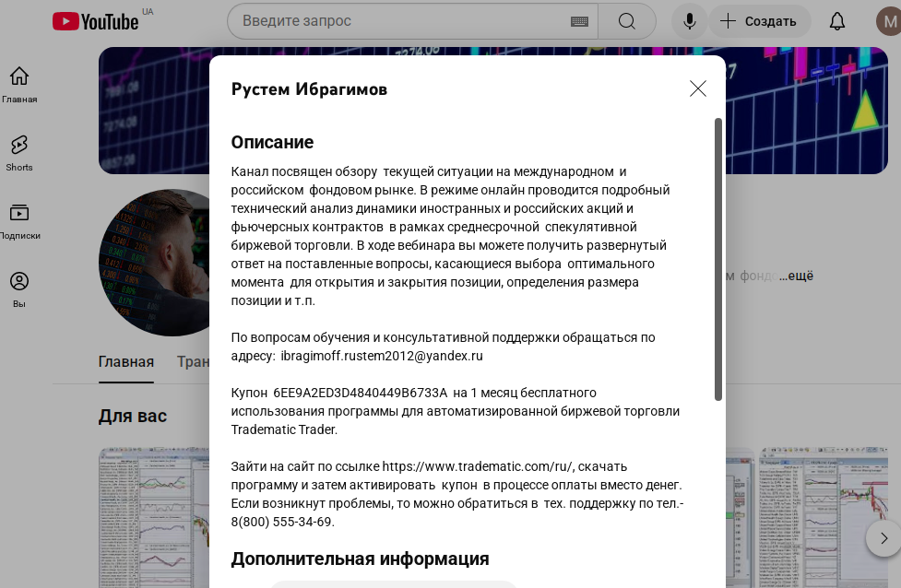
Task: Open Подписки in the sidebar
Action: (19, 221)
